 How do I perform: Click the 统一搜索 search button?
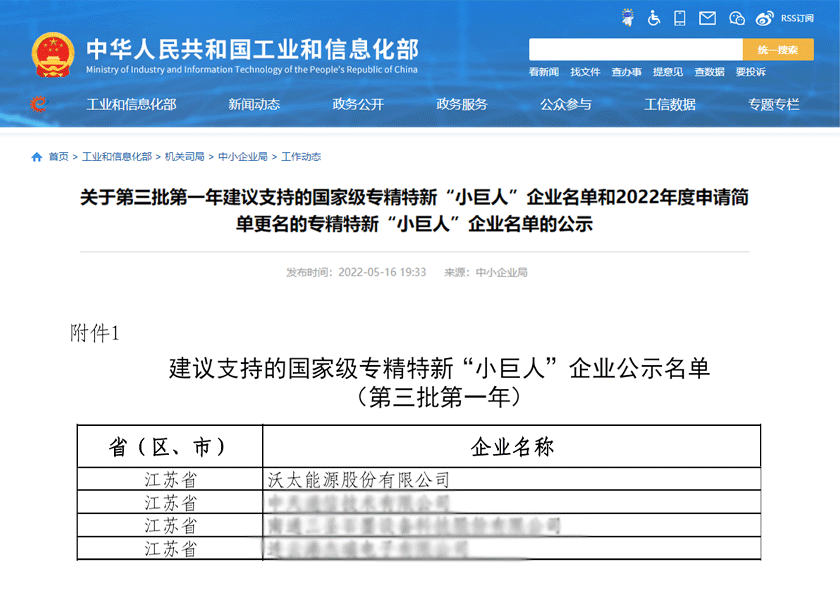(778, 50)
